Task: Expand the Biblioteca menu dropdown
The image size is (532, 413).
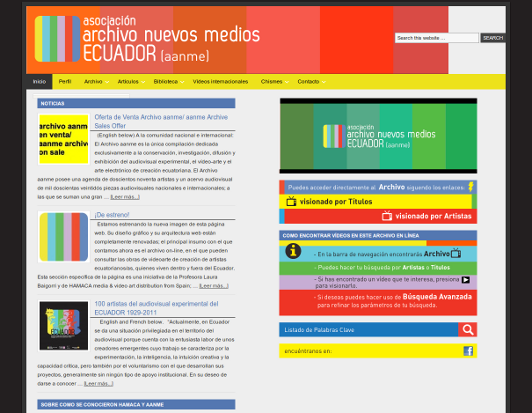Action: pos(169,82)
